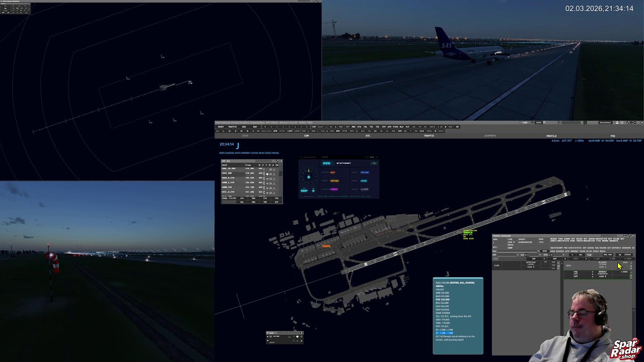
Task: Open the COM menu tab
Action: 306,136
